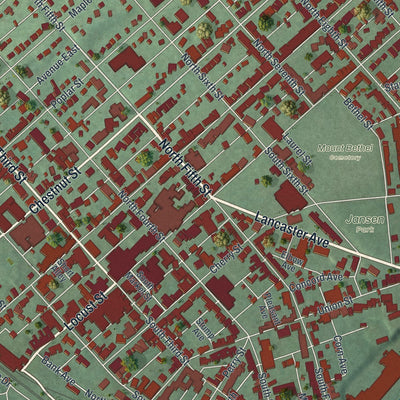Click the 'Union St' label

click(335, 305)
